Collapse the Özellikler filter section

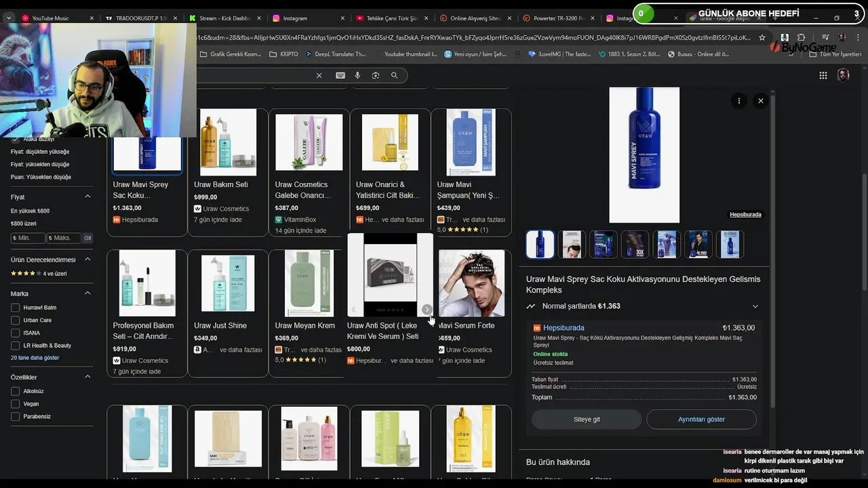pyautogui.click(x=87, y=377)
